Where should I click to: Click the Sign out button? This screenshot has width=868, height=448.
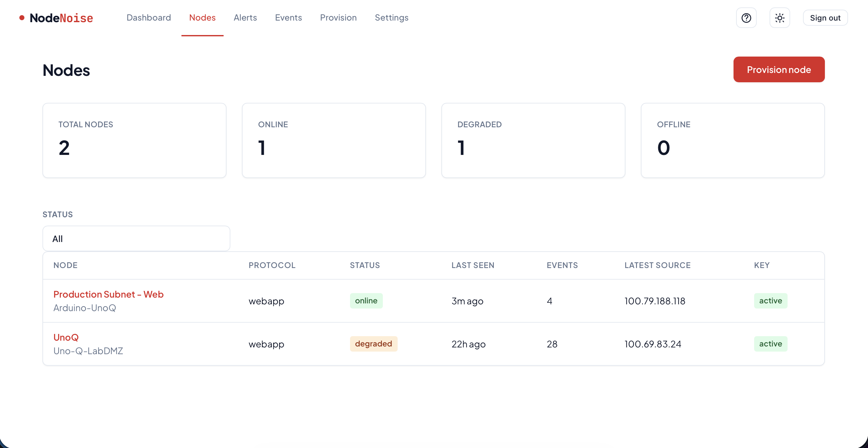coord(825,18)
